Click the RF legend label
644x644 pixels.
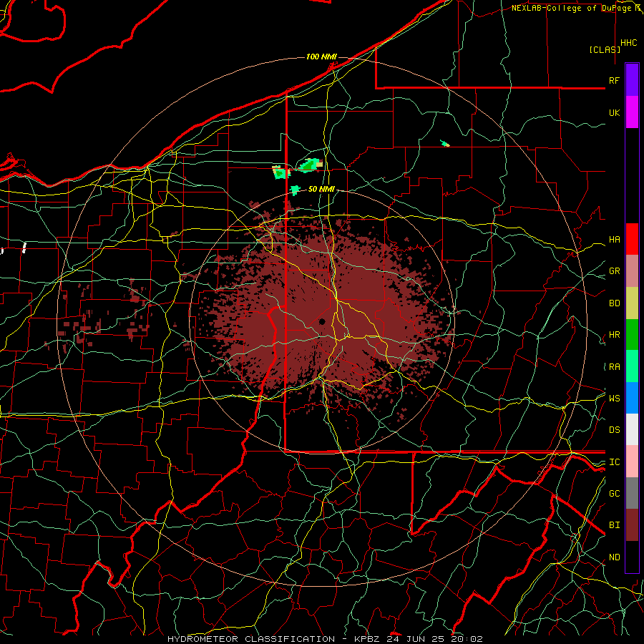click(614, 80)
